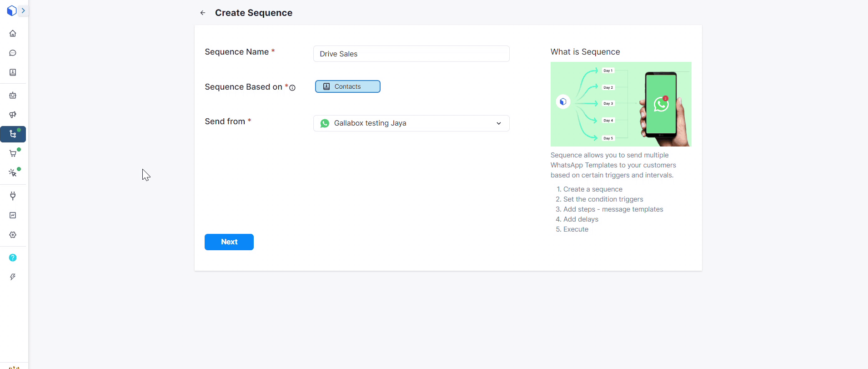Screen dimensions: 868x369
Task: Go to Contacts icon in sidebar
Action: 13,72
